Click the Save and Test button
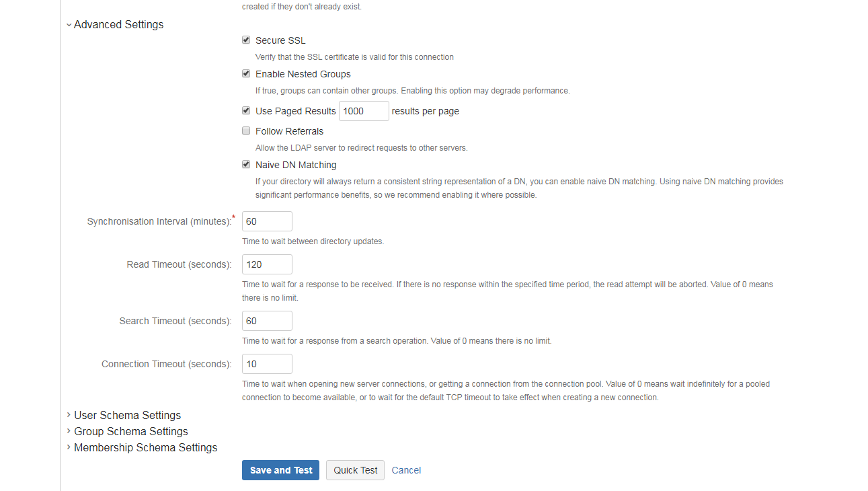 (x=280, y=470)
